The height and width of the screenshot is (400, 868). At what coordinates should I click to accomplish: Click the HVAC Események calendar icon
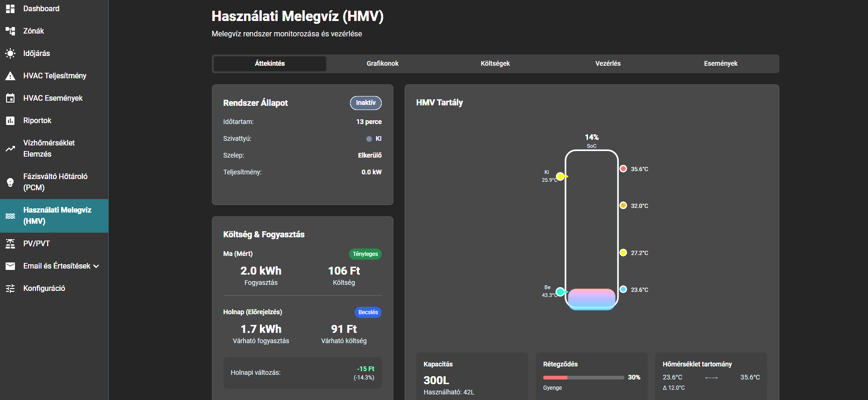[10, 98]
